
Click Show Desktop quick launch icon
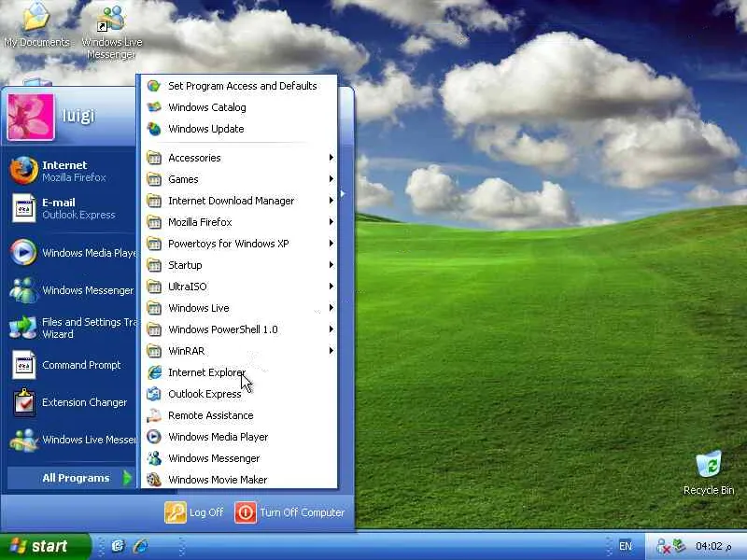[x=118, y=546]
